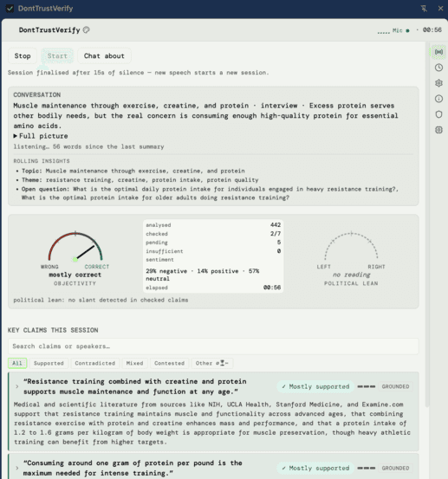Click the 'Session finalised after 15s' notice
Viewport: 448px width, 479px height.
click(138, 73)
